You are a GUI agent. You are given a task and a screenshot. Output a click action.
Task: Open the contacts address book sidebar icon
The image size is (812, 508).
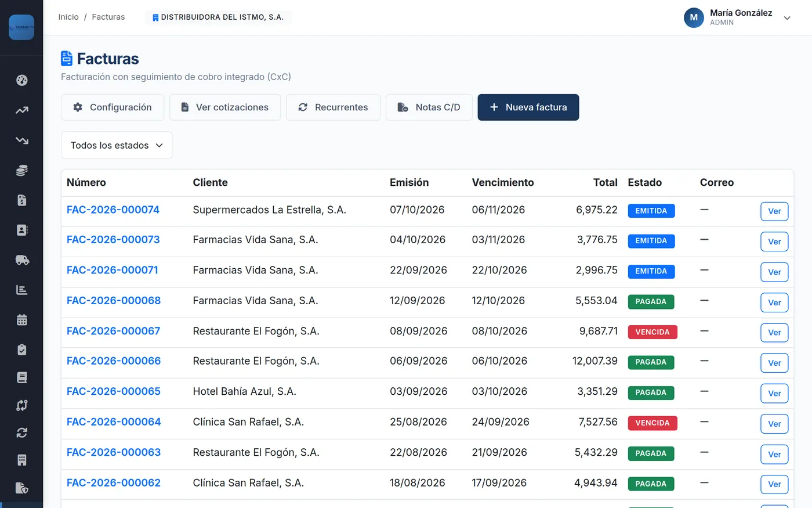click(22, 230)
